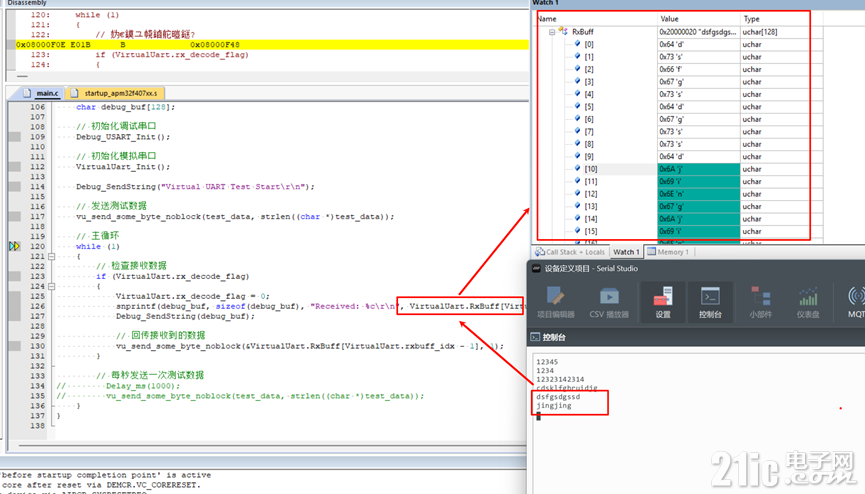Viewport: 865px width, 494px height.
Task: Select the RxBuff row in the Watch window
Action: 679,32
